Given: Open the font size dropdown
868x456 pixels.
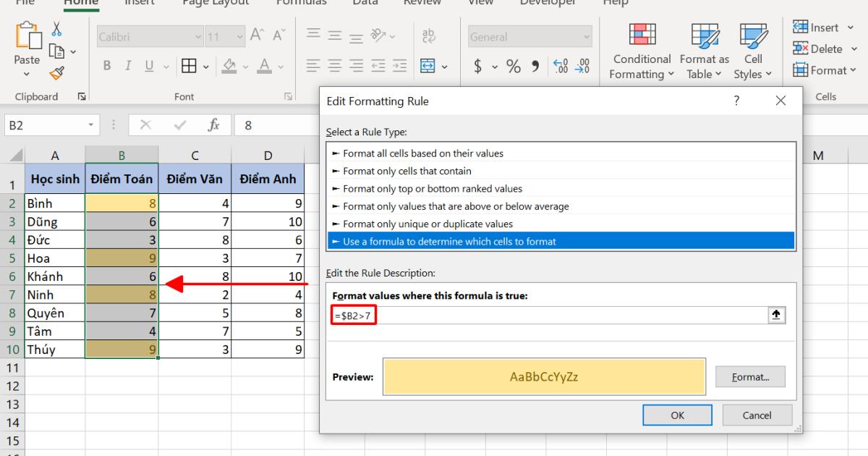Looking at the screenshot, I should [240, 36].
